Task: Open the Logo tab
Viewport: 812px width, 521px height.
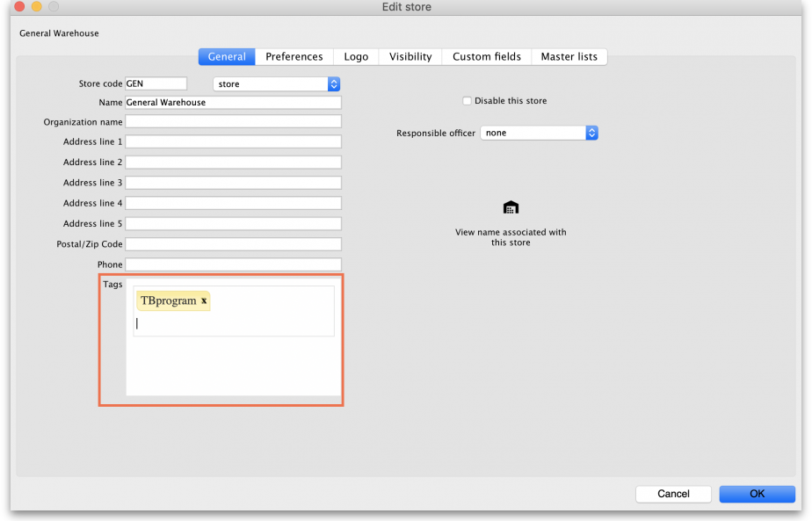Action: (356, 56)
